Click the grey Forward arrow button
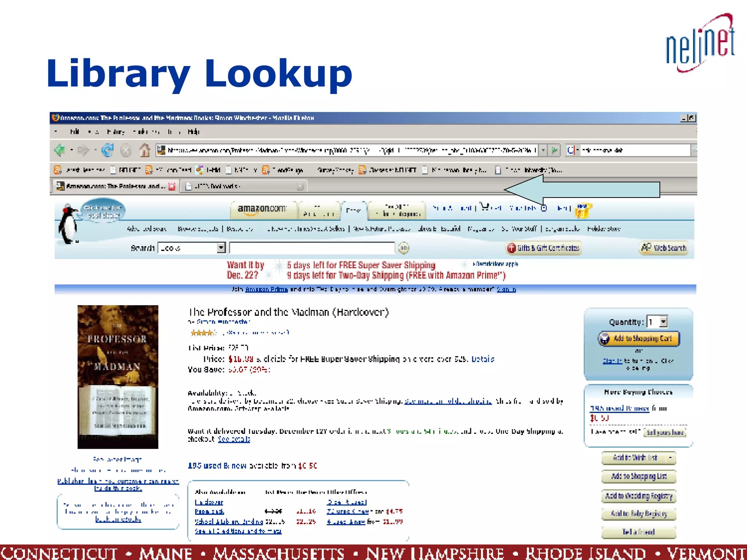The width and height of the screenshot is (747, 560). point(84,150)
